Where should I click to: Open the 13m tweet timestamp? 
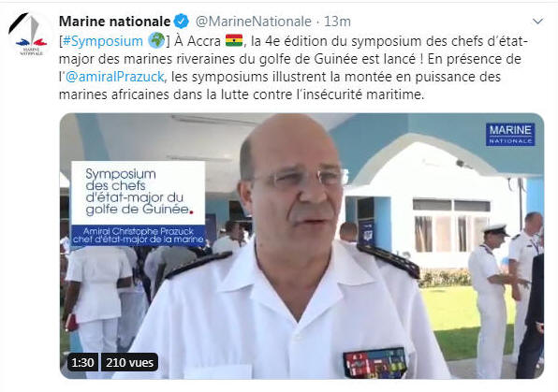(x=337, y=22)
